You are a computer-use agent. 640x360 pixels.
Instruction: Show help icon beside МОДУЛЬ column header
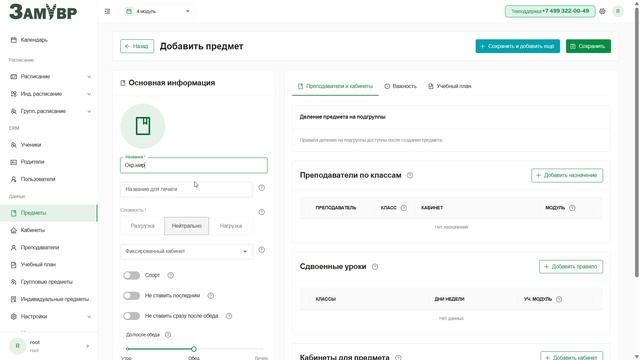[x=572, y=208]
